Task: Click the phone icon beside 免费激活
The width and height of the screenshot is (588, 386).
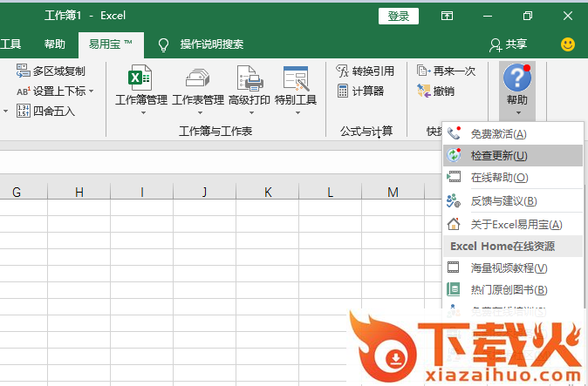Action: pos(454,133)
